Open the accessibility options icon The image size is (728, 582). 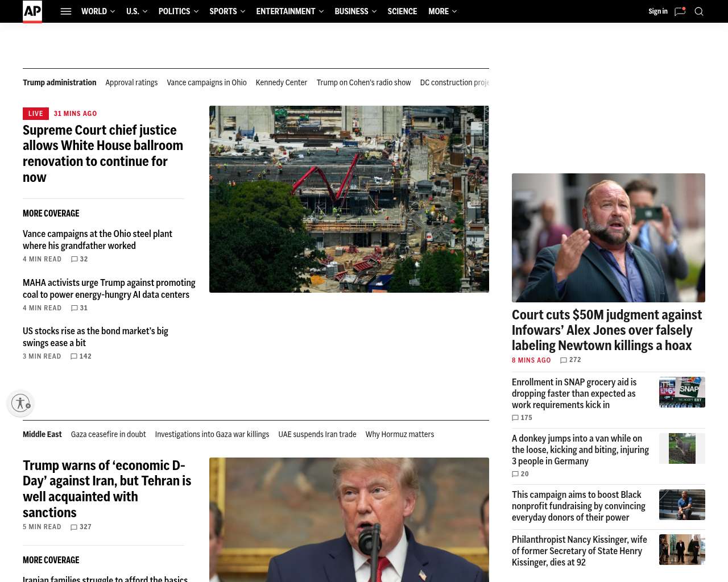click(x=21, y=403)
